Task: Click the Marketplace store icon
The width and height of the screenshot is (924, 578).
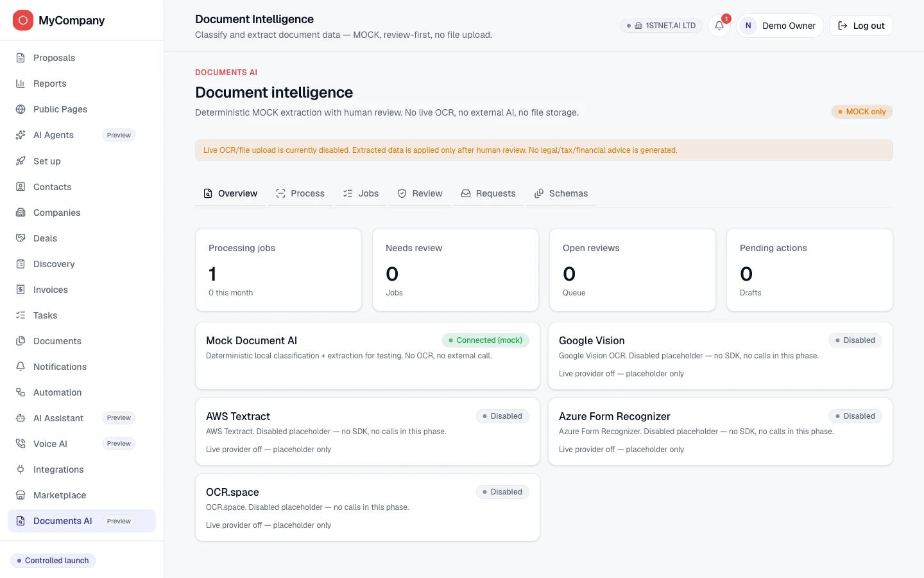Action: tap(21, 495)
